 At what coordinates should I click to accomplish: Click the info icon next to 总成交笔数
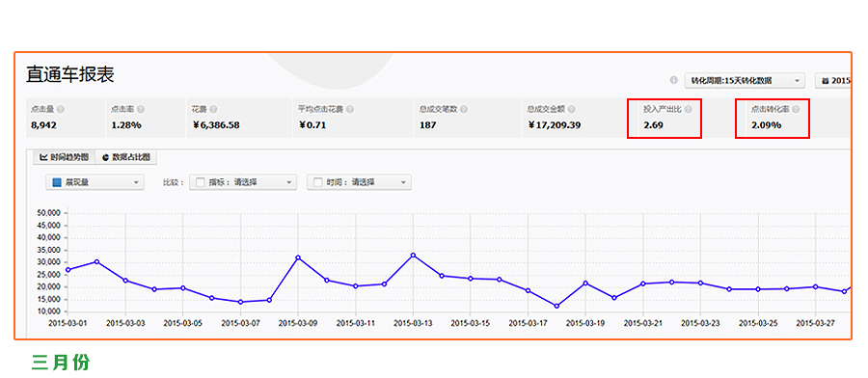point(463,110)
